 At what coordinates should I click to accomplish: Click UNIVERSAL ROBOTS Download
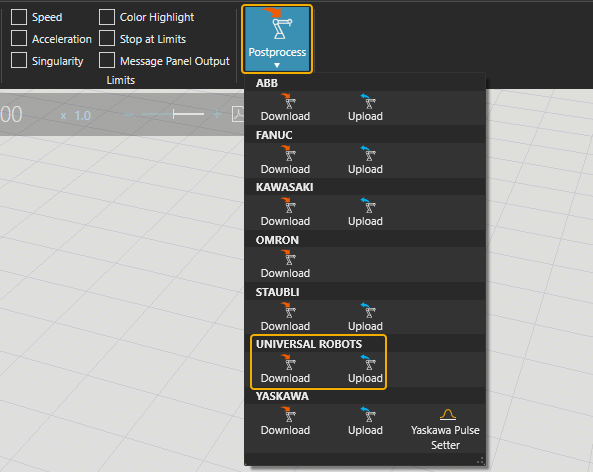pos(285,370)
